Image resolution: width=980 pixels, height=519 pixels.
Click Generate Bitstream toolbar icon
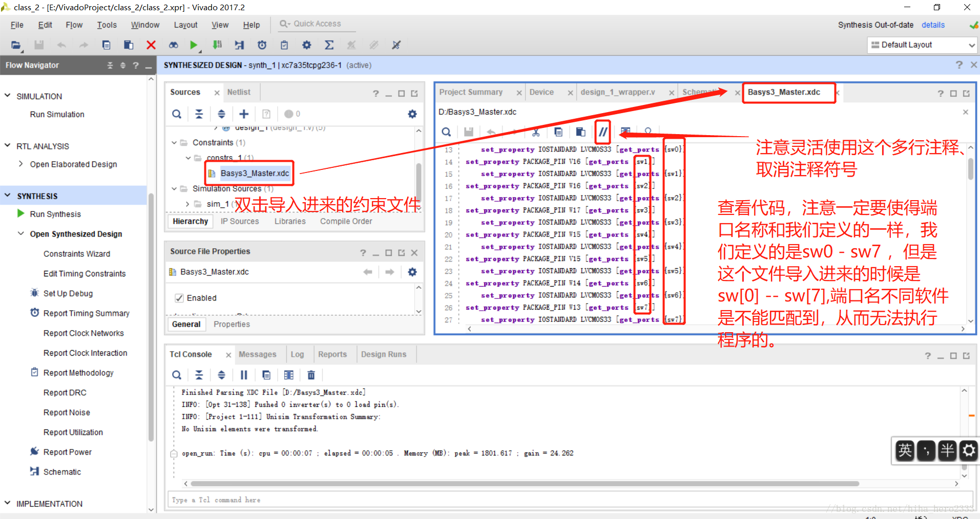217,45
